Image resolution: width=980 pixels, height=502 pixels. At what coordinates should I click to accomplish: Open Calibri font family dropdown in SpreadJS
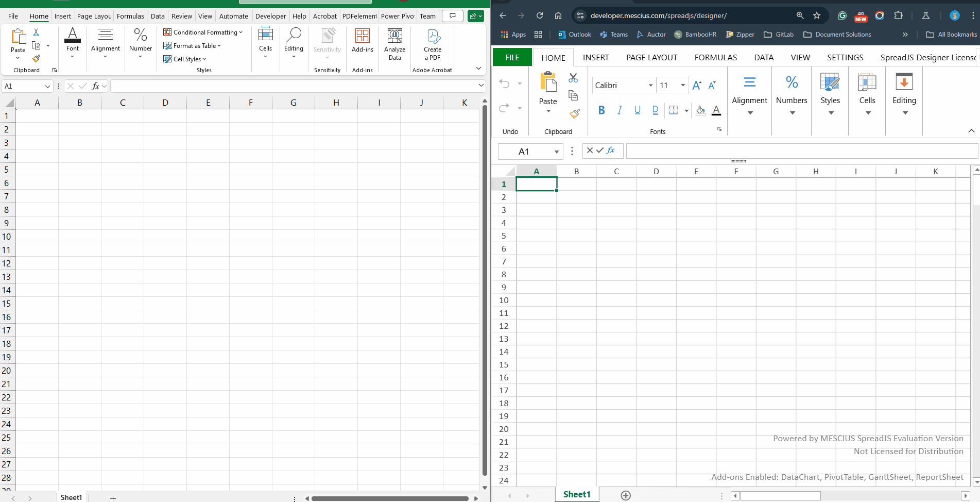click(x=650, y=86)
